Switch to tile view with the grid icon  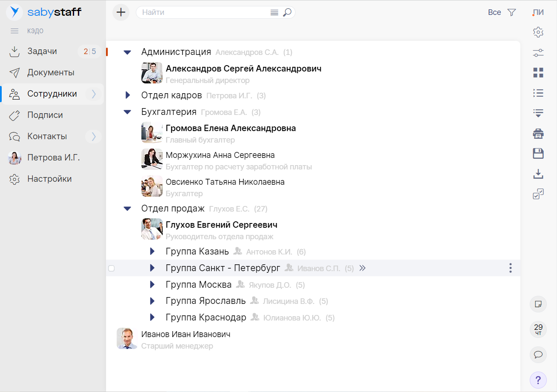click(538, 72)
